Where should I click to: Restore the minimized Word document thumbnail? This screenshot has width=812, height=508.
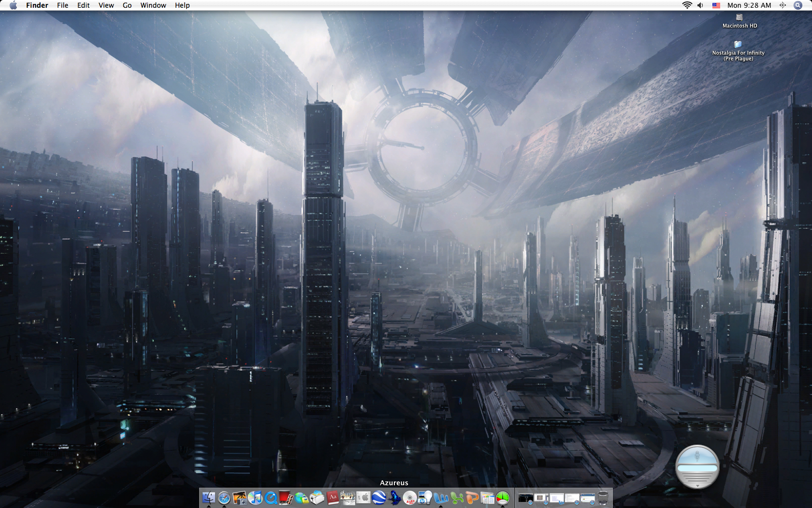point(557,498)
